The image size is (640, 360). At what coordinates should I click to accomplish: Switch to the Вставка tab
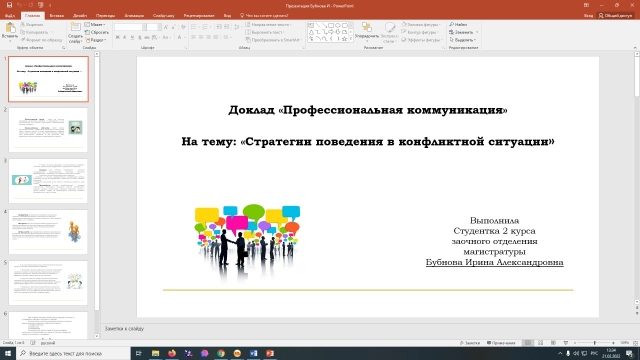pyautogui.click(x=56, y=16)
